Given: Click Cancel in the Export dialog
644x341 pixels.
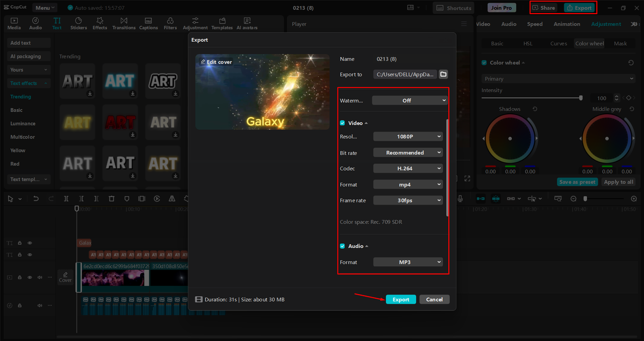Looking at the screenshot, I should [x=434, y=299].
